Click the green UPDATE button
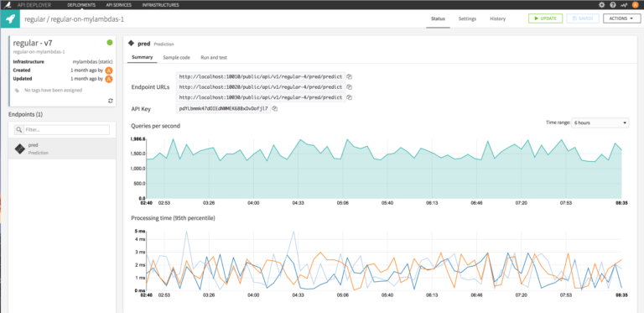This screenshot has width=644, height=313. 545,18
